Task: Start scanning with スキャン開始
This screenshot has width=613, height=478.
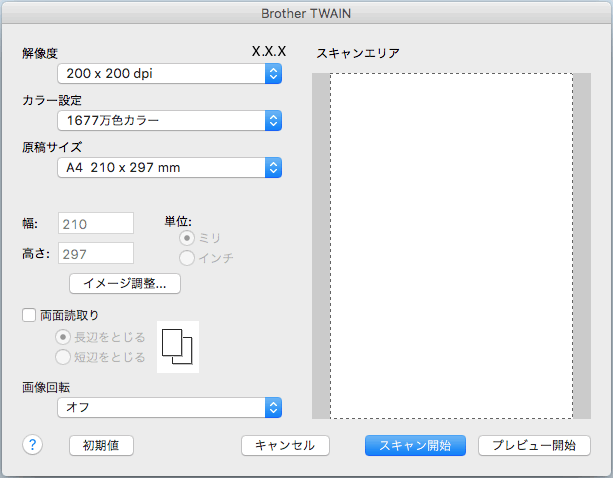Action: point(415,445)
